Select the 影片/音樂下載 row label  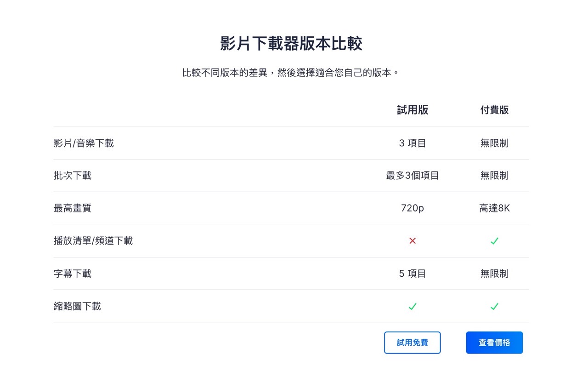coord(84,143)
